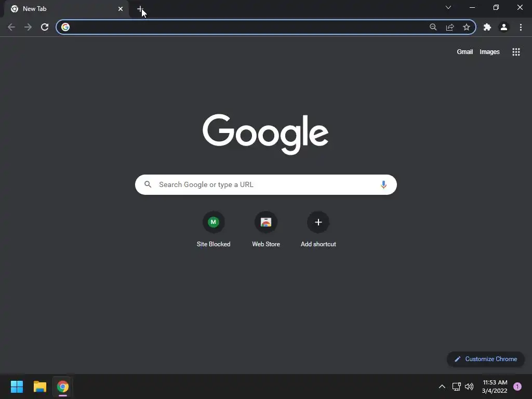Screen dimensions: 532x399
Task: Open the Web Store shortcut
Action: [x=266, y=229]
